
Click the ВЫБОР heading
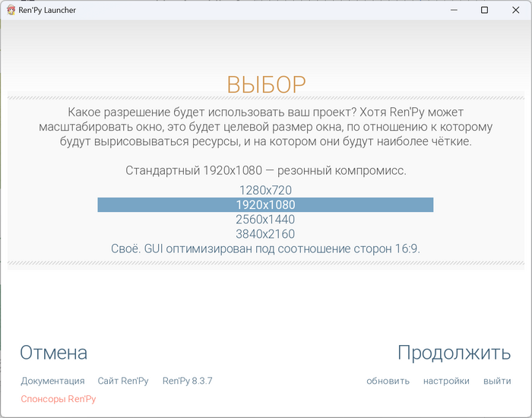click(266, 84)
